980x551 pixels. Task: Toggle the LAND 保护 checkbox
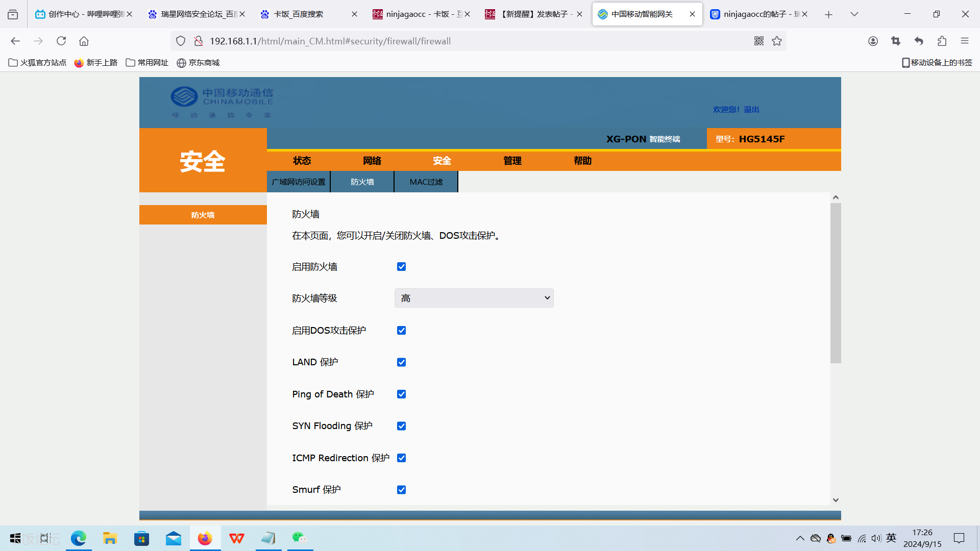pyautogui.click(x=402, y=362)
